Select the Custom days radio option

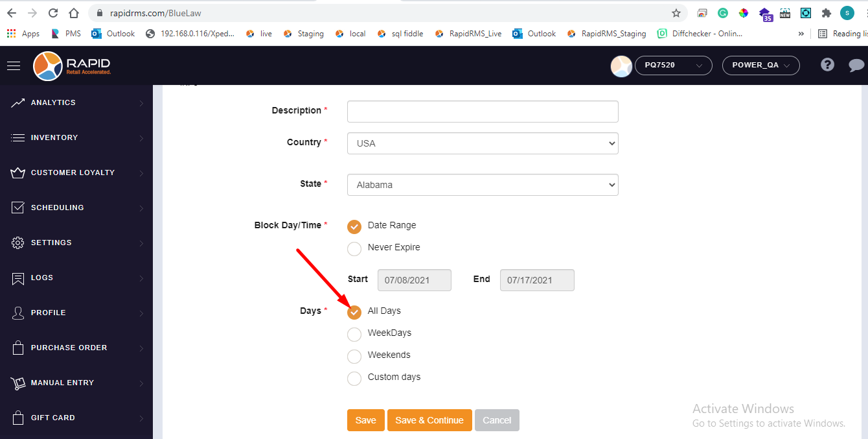(354, 378)
